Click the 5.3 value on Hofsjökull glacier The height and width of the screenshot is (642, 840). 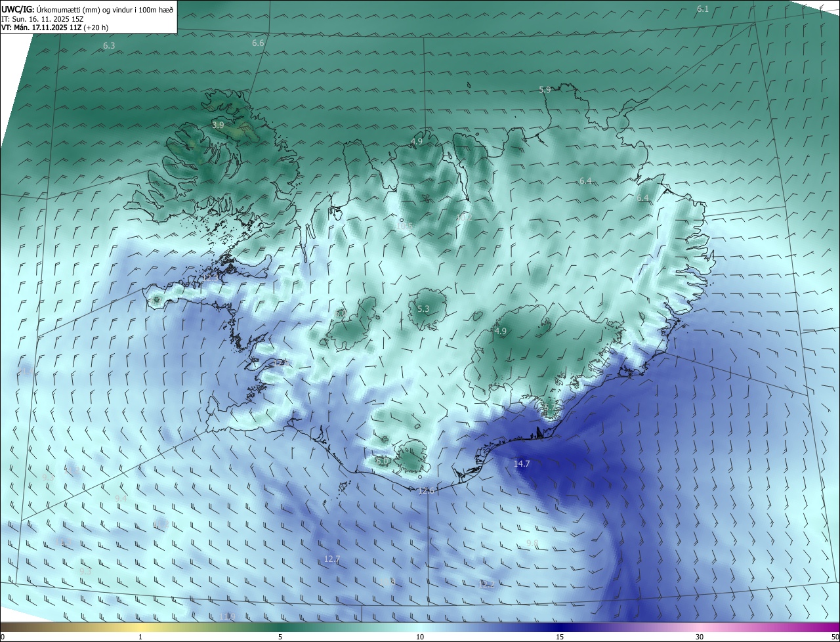[x=423, y=309]
